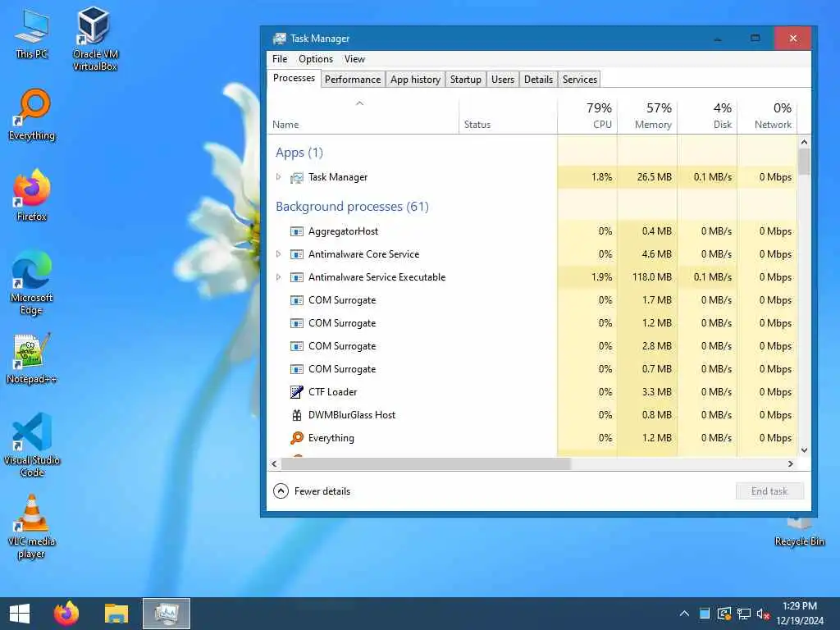The image size is (840, 630).
Task: Open This PC desktop icon
Action: point(32,33)
